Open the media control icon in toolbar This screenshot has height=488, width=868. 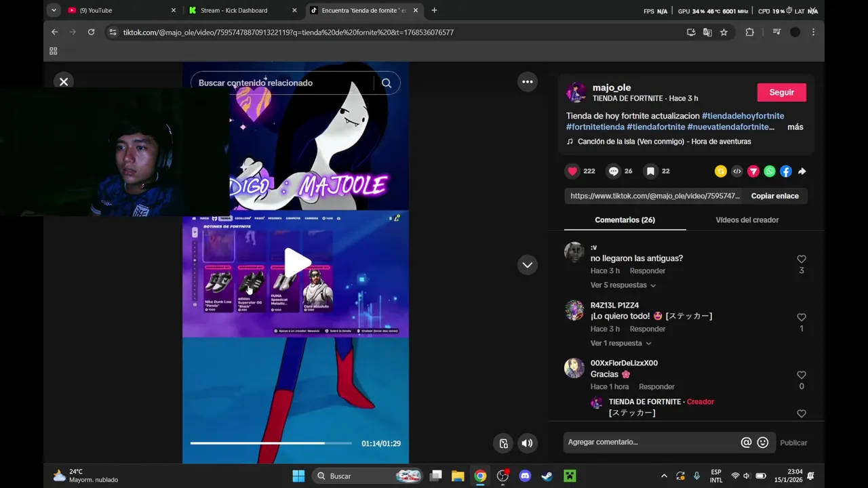pyautogui.click(x=776, y=32)
